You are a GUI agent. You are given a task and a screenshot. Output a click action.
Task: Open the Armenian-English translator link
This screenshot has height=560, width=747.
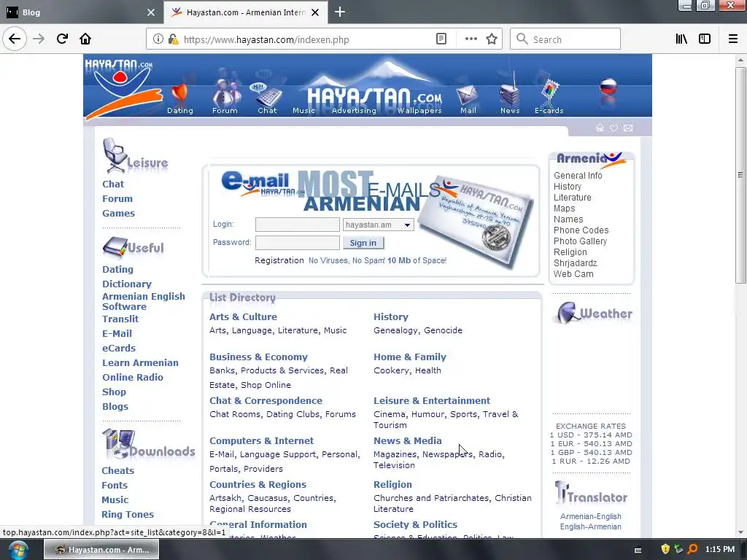[590, 517]
